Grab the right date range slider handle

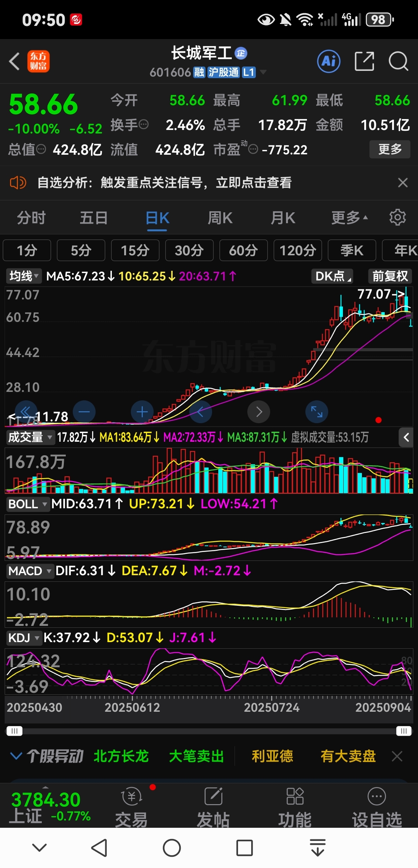pos(404,731)
